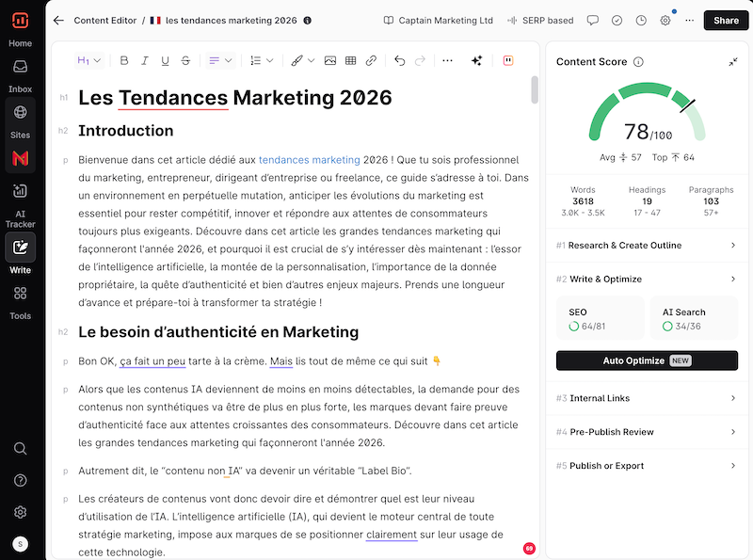Insert an image using the toolbar
This screenshot has width=753, height=560.
pyautogui.click(x=329, y=60)
